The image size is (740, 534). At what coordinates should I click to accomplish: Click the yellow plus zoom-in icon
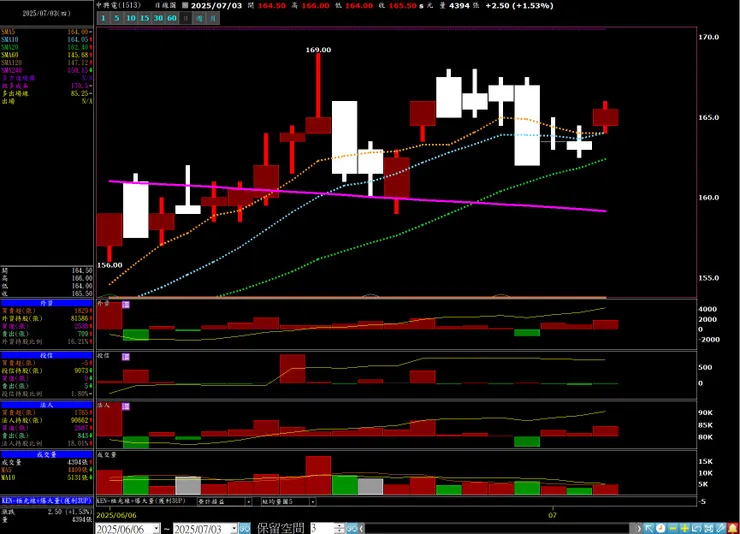[x=685, y=529]
